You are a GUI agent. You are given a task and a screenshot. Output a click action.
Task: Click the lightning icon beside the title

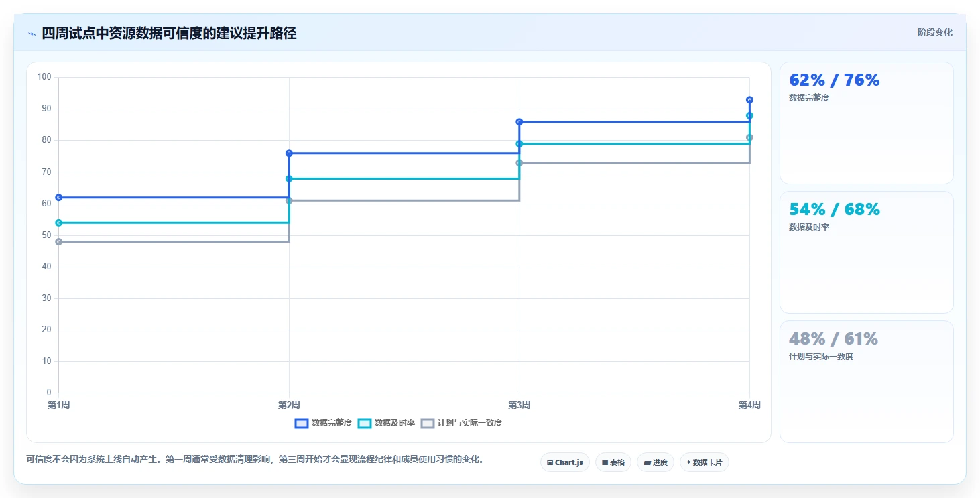32,34
